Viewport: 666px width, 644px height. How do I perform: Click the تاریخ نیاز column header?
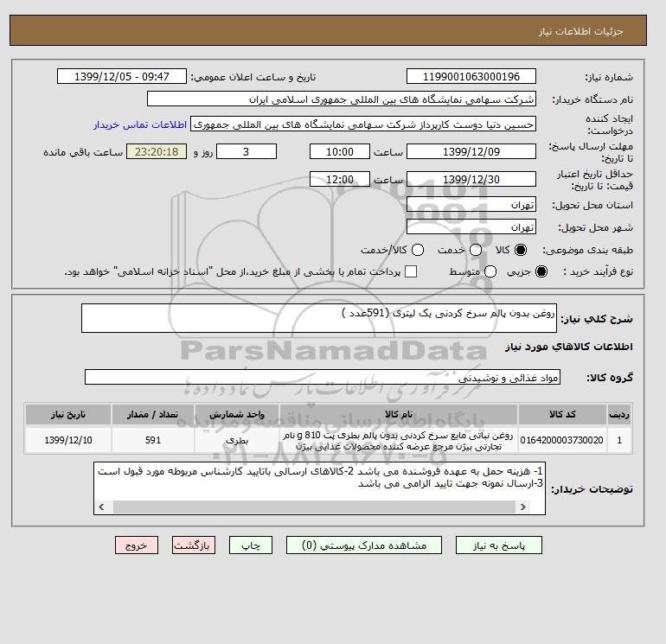point(68,414)
